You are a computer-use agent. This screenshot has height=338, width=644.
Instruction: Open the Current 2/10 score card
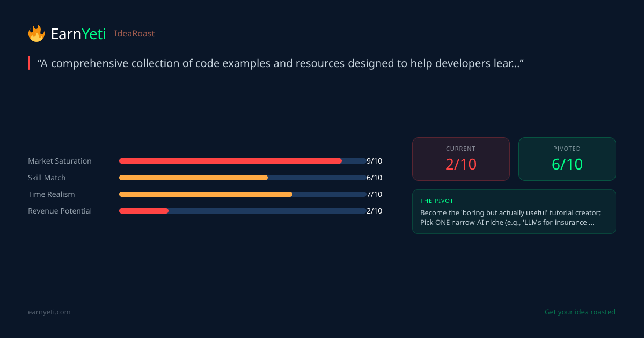coord(460,159)
